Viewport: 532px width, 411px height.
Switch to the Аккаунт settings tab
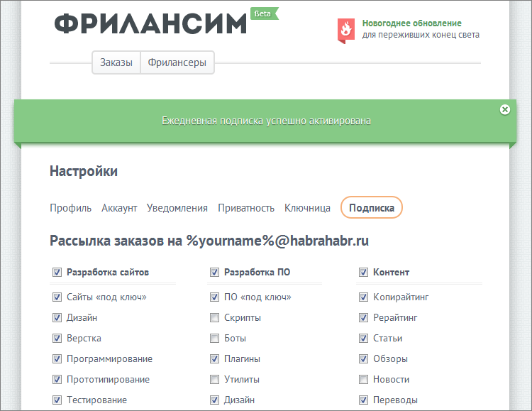pos(119,207)
